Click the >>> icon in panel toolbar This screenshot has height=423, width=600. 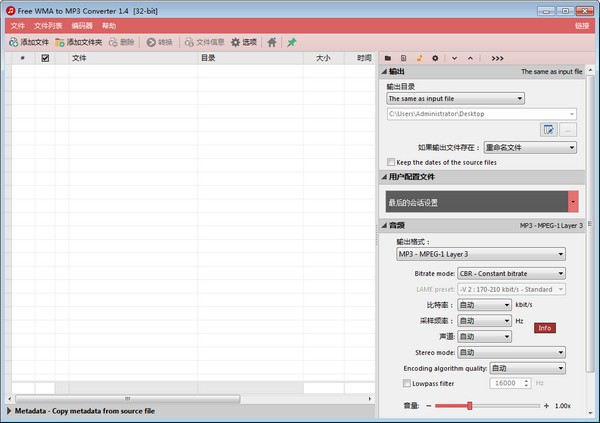497,58
